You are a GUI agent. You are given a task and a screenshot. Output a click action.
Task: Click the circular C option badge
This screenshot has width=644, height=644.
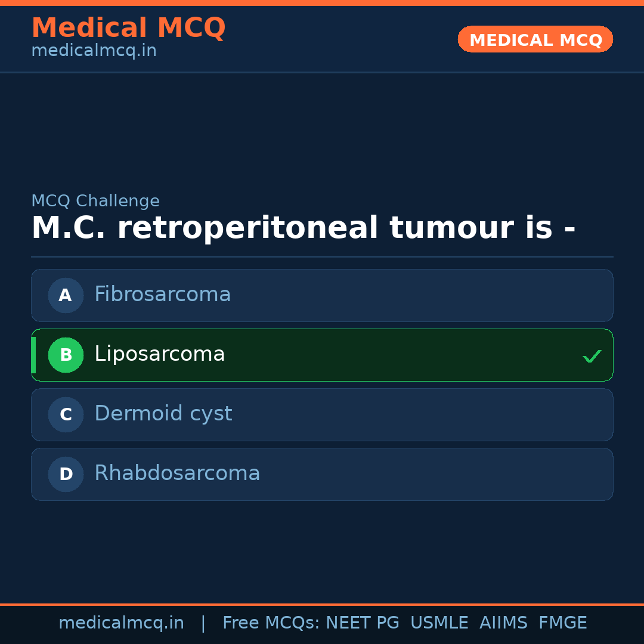pos(66,414)
